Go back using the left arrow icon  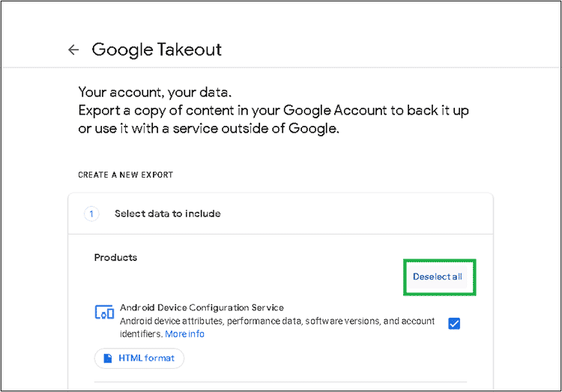(73, 49)
